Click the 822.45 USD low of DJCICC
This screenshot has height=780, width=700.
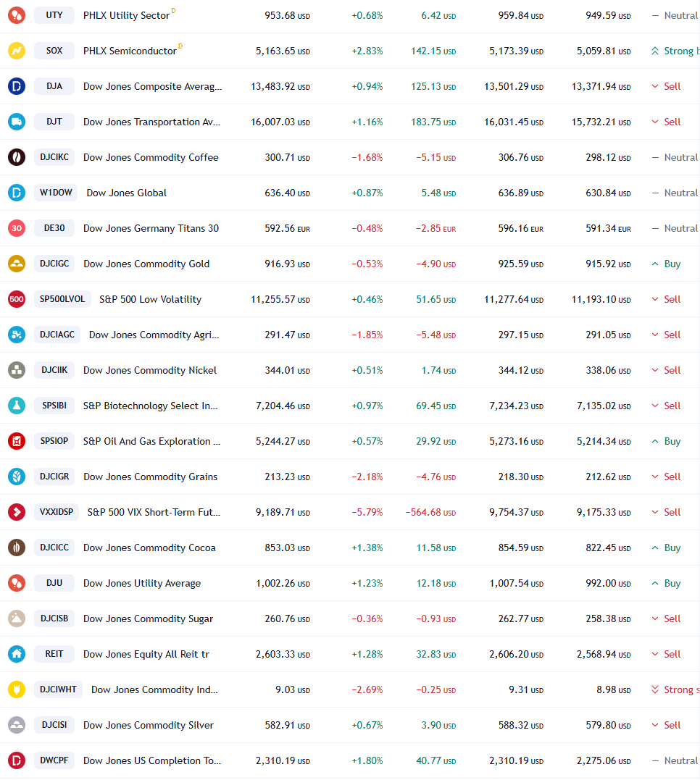point(609,548)
